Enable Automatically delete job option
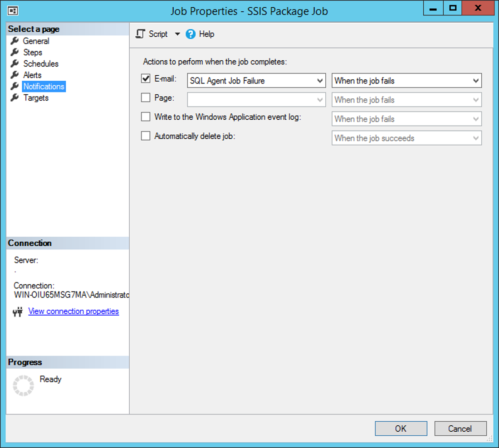Image resolution: width=499 pixels, height=448 pixels. coord(146,136)
